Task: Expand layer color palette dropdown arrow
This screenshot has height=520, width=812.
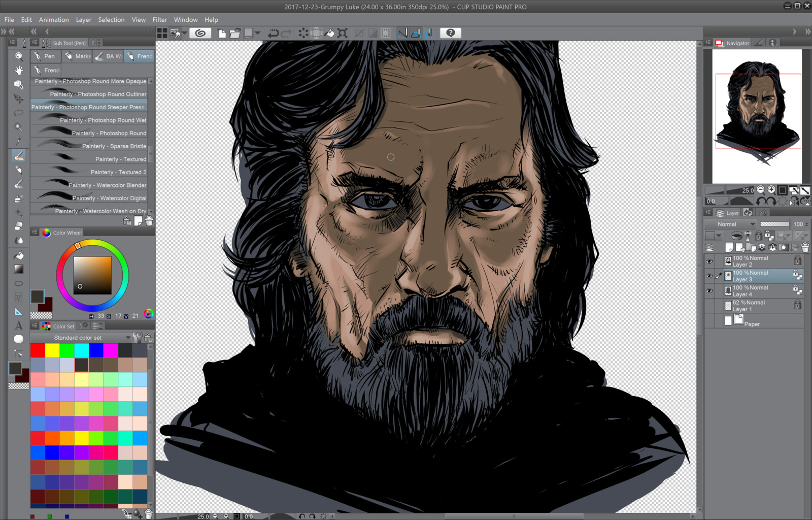Action: coord(719,236)
